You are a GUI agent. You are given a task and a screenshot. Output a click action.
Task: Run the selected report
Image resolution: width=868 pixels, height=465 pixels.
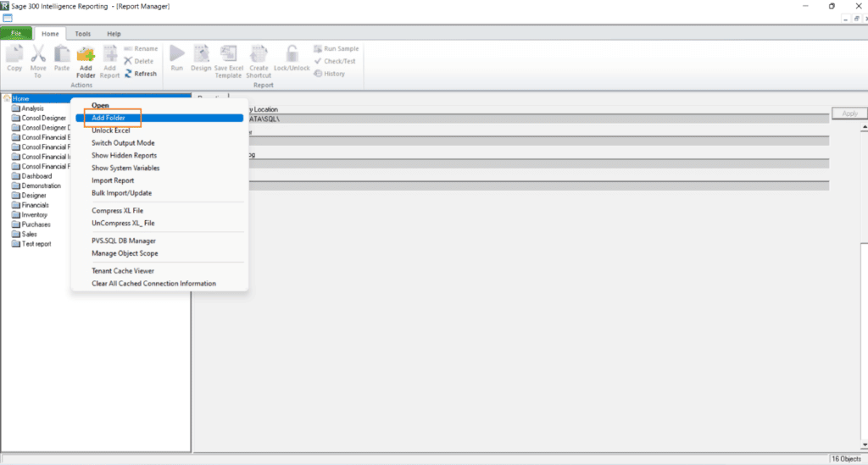[176, 58]
